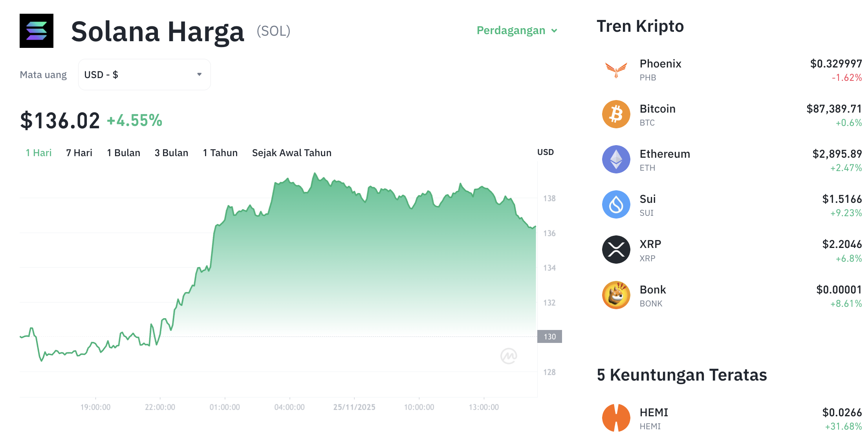Click the Solana logo icon
Viewport: 868px width, 441px height.
pyautogui.click(x=37, y=31)
